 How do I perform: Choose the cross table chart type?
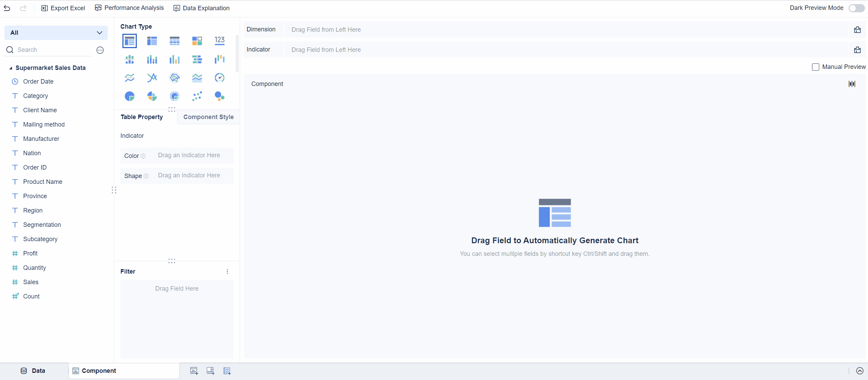tap(174, 41)
